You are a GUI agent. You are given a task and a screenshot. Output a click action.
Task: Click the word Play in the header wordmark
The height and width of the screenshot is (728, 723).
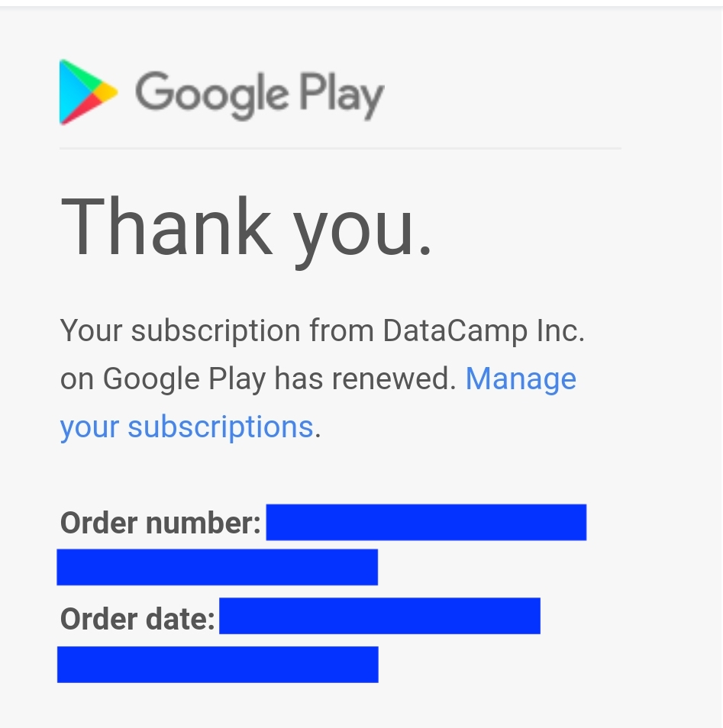tap(341, 95)
